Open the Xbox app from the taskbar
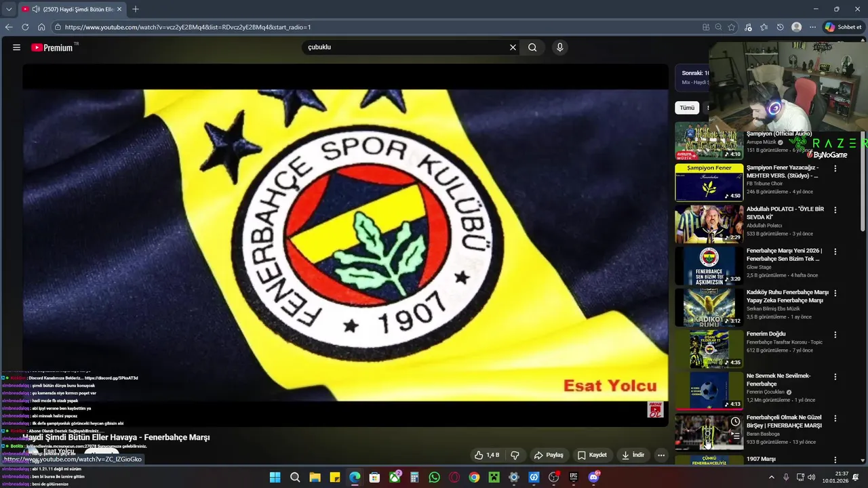This screenshot has height=488, width=868. (x=395, y=477)
